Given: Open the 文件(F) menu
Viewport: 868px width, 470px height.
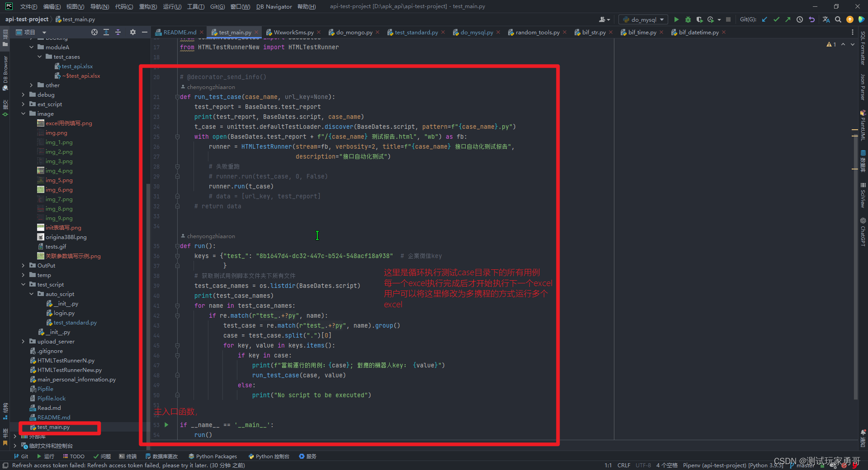Looking at the screenshot, I should pyautogui.click(x=28, y=6).
